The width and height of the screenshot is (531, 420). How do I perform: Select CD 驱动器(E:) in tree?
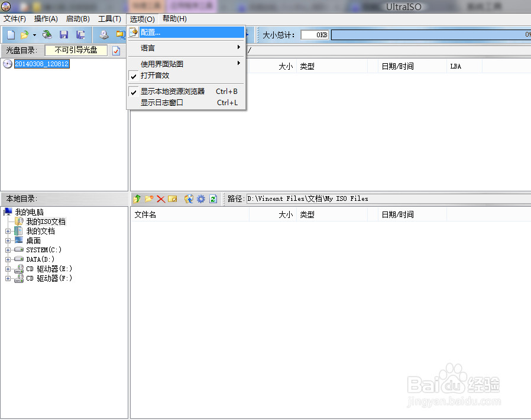tap(49, 269)
